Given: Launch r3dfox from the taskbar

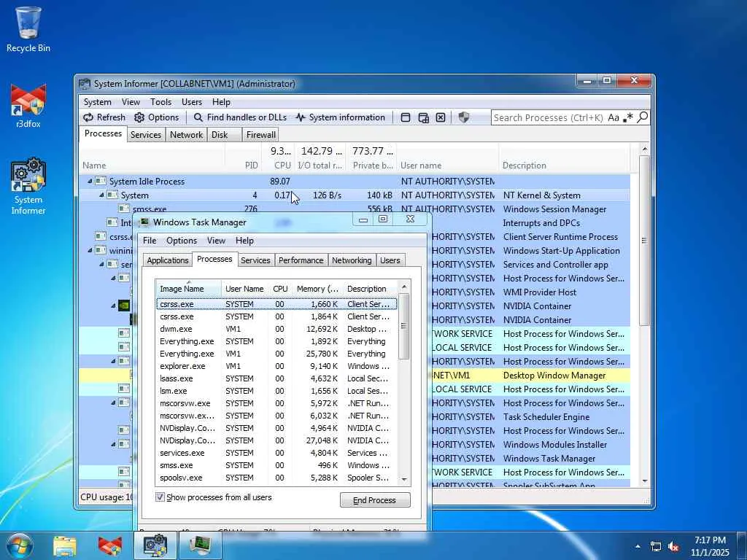Looking at the screenshot, I should point(109,545).
